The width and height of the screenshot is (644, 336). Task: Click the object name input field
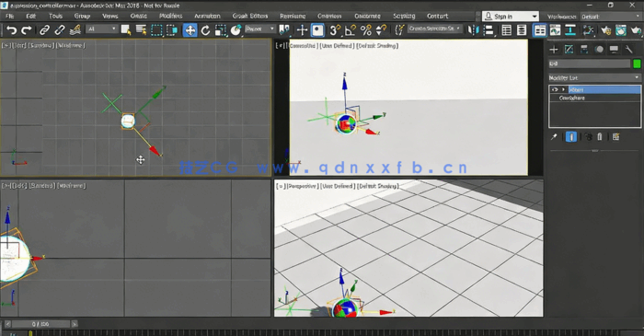coord(590,64)
